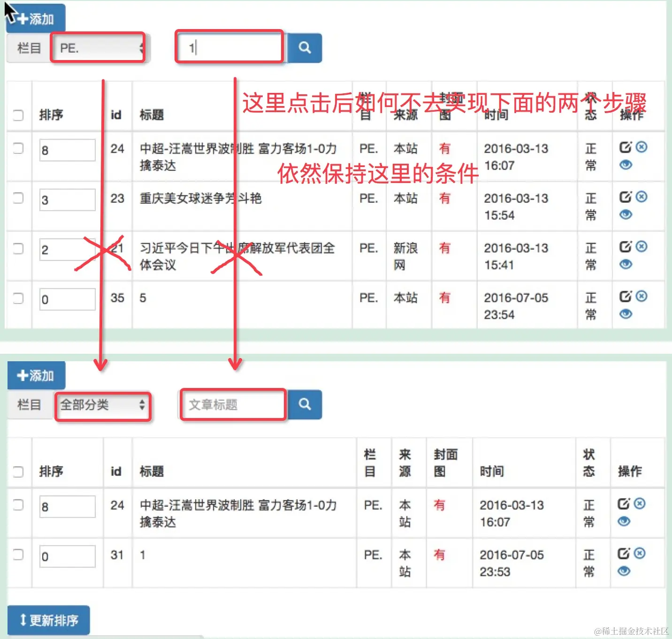Viewport: 672px width, 639px height.
Task: Click the 文章标题 search field
Action: click(x=233, y=404)
